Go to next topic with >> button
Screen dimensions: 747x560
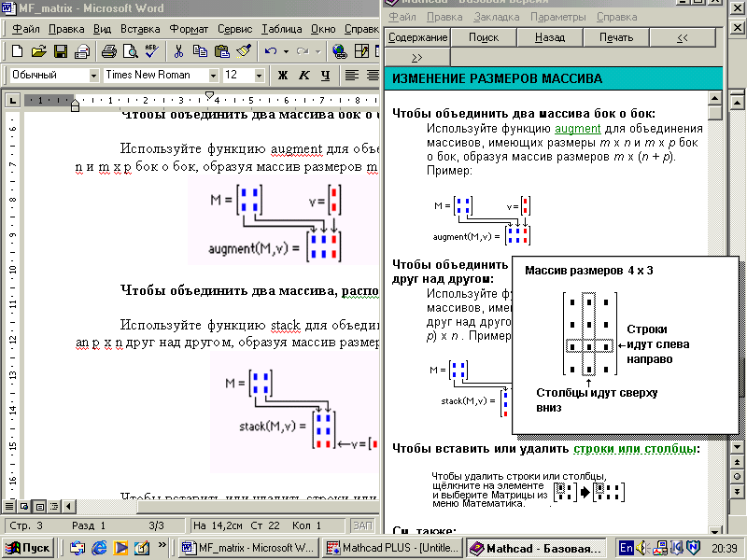pyautogui.click(x=417, y=58)
